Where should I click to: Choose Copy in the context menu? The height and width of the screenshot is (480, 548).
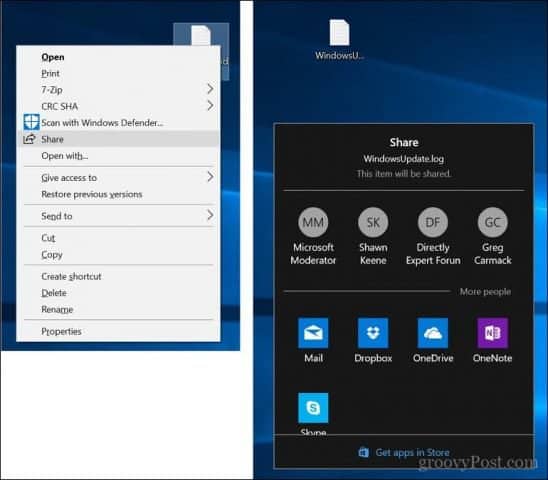(x=118, y=255)
